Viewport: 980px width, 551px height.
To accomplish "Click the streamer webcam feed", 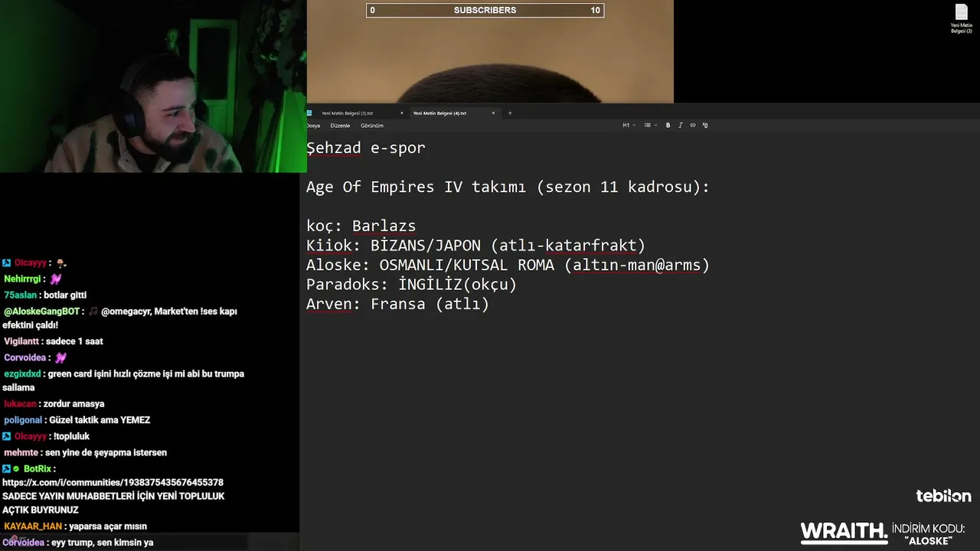I will [153, 86].
